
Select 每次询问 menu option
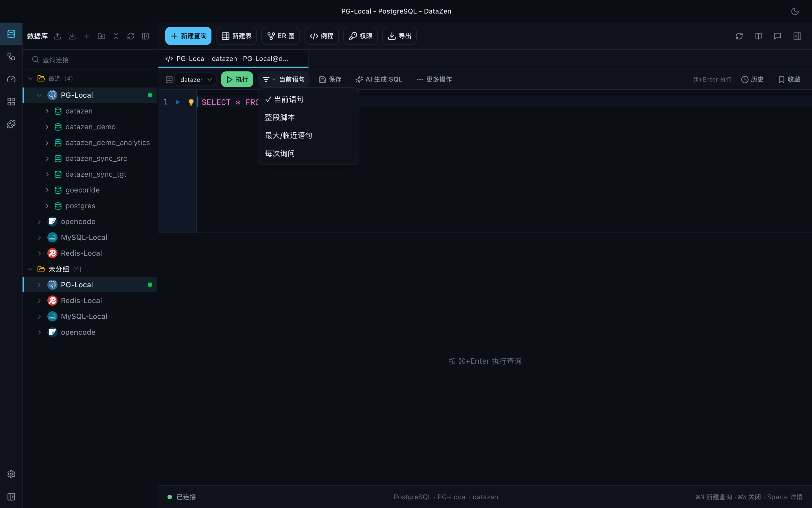(x=308, y=153)
